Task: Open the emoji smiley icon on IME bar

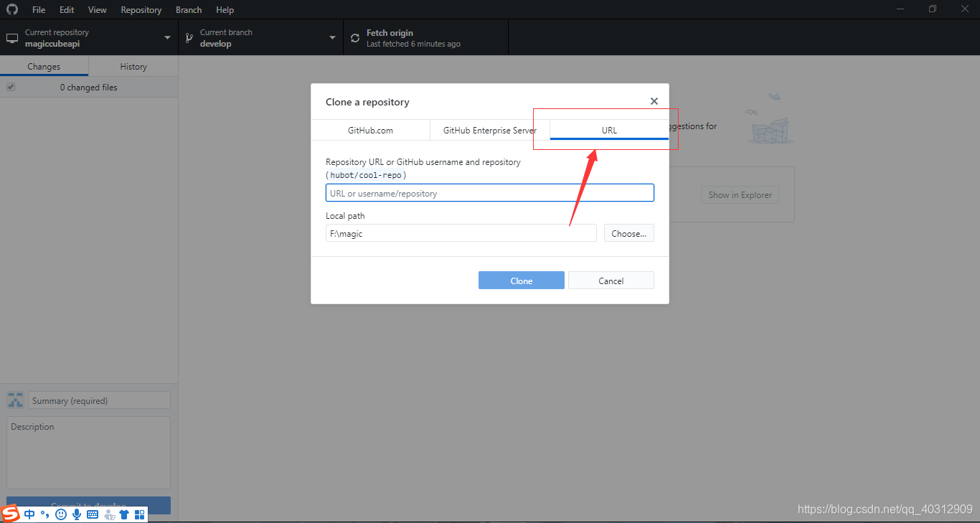Action: coord(61,514)
